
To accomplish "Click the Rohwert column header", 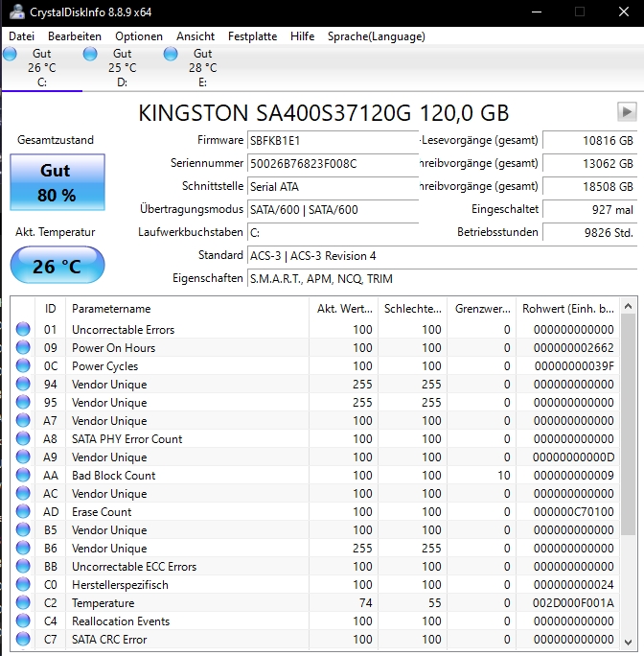I will pos(568,309).
